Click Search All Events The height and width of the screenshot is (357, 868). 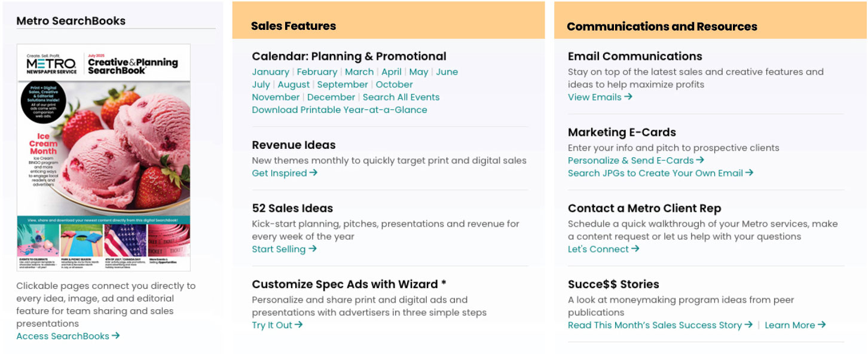(401, 97)
